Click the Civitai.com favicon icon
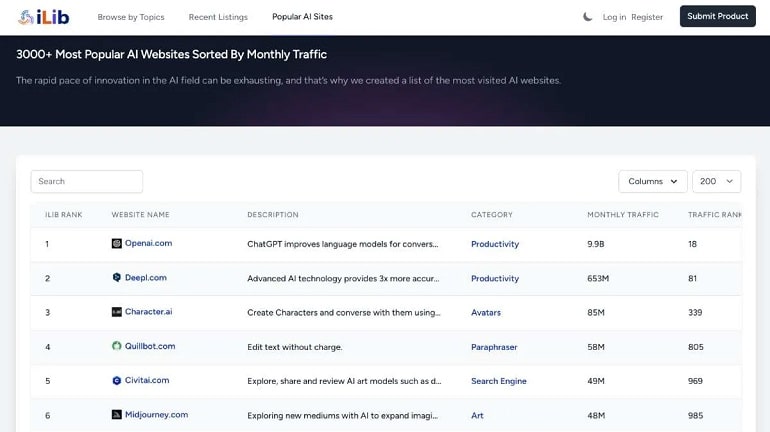Viewport: 770px width, 432px height. point(116,380)
